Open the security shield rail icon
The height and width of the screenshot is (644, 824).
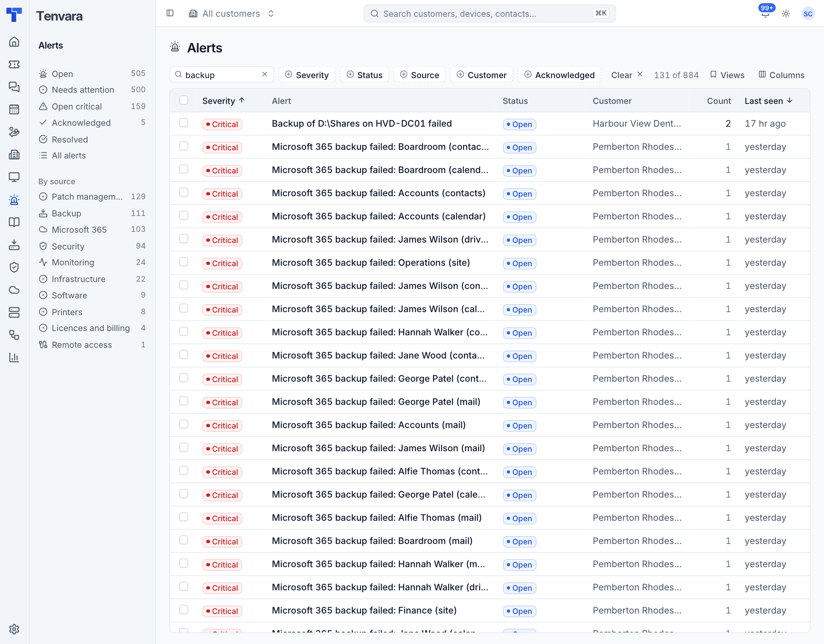point(14,267)
